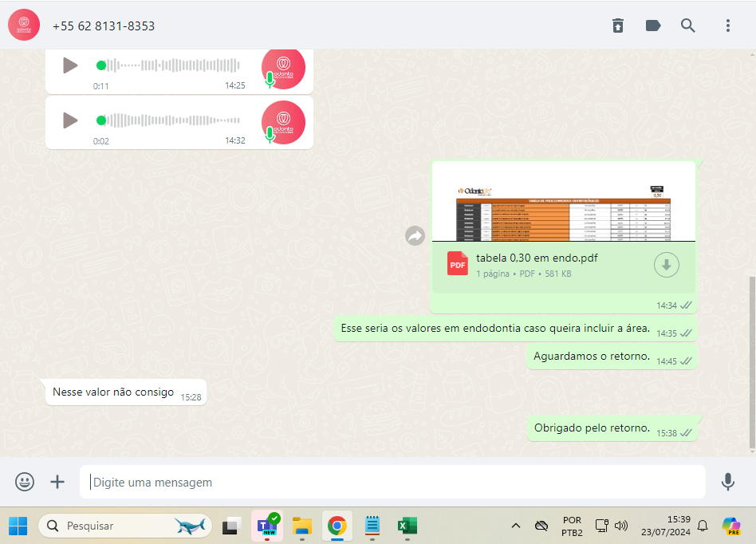The width and height of the screenshot is (756, 544).
Task: Click the cloud sync-off tray icon
Action: pyautogui.click(x=541, y=526)
